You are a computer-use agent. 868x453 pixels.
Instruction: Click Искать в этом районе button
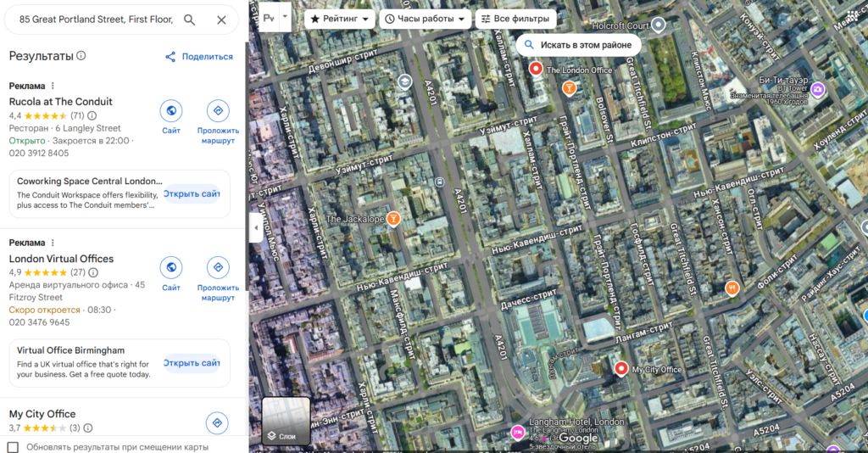tap(577, 44)
